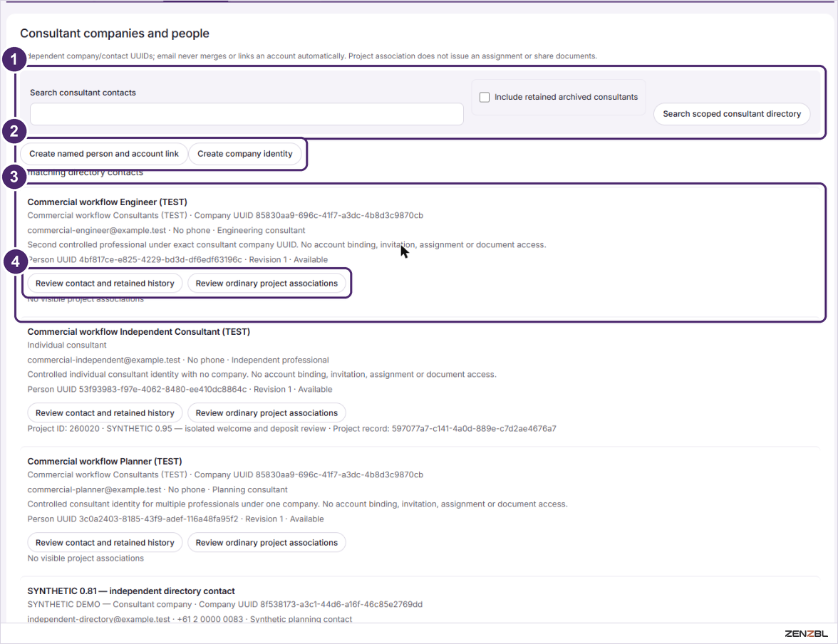This screenshot has width=838, height=644.
Task: Click Person UUID 4bf817ce-e825-4229-bd3d-df6edf63196c line
Action: coord(177,260)
